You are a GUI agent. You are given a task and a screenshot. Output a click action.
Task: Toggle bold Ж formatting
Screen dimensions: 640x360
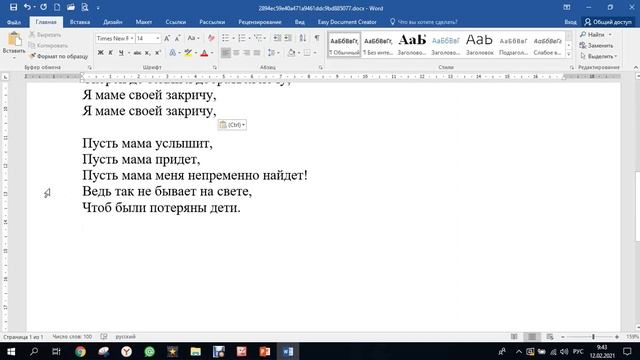(x=100, y=53)
